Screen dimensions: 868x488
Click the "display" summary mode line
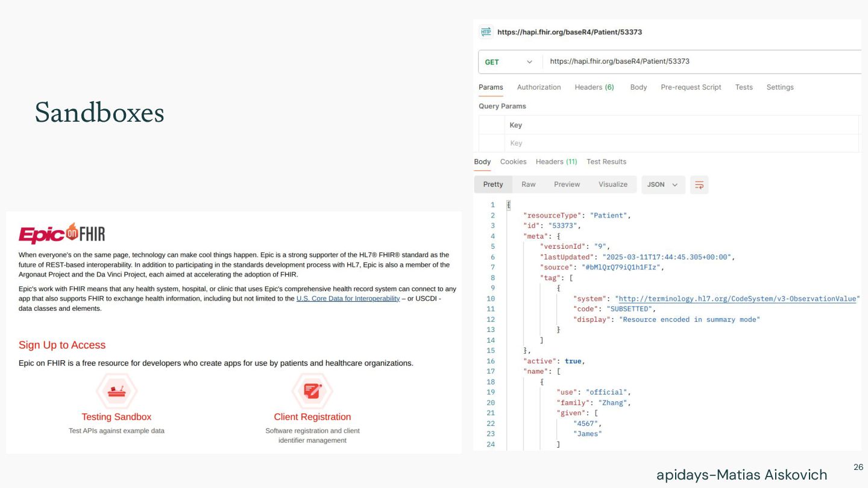tap(667, 319)
